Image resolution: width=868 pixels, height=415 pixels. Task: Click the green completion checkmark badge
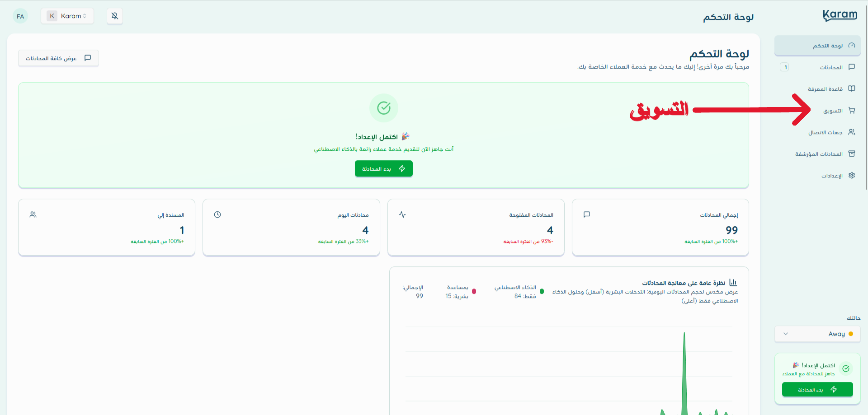click(x=383, y=108)
